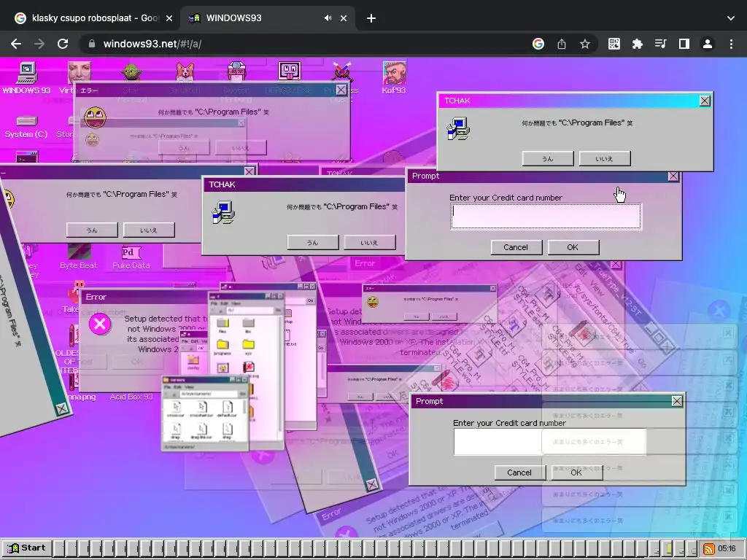Close the lower Prompt dialog
The height and width of the screenshot is (560, 747).
[677, 401]
